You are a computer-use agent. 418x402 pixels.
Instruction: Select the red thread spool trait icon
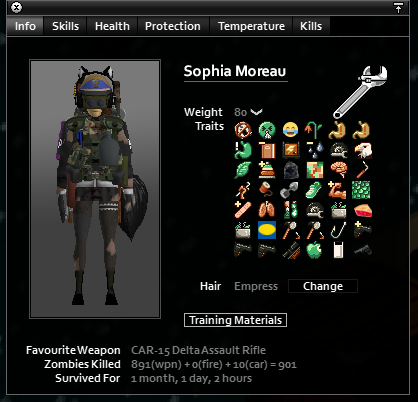267,190
